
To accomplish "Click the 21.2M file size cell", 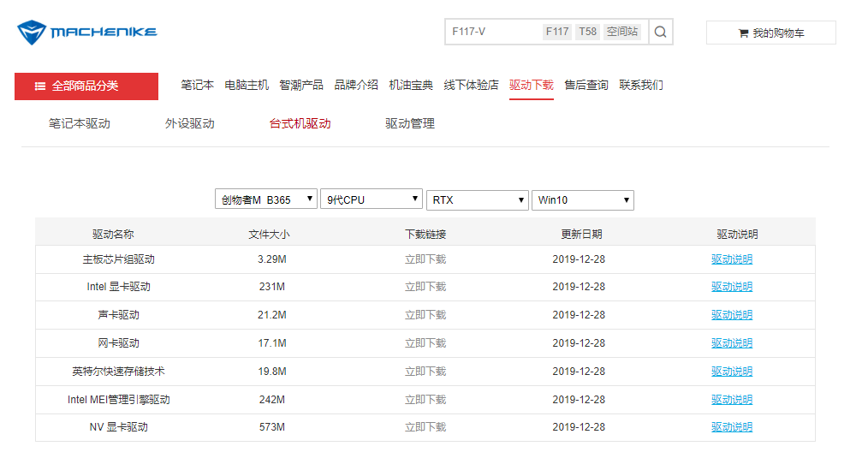I will tap(272, 315).
